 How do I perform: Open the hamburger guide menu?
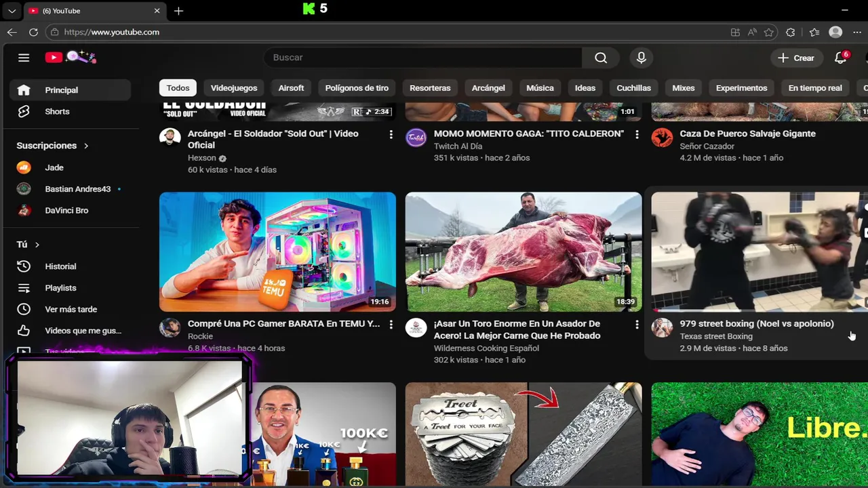coord(24,58)
